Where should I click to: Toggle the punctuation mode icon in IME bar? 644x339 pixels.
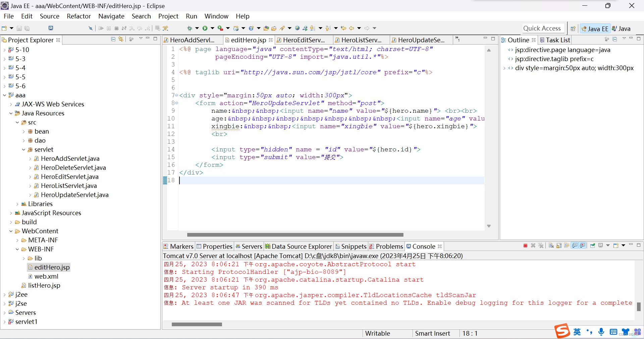coord(589,332)
